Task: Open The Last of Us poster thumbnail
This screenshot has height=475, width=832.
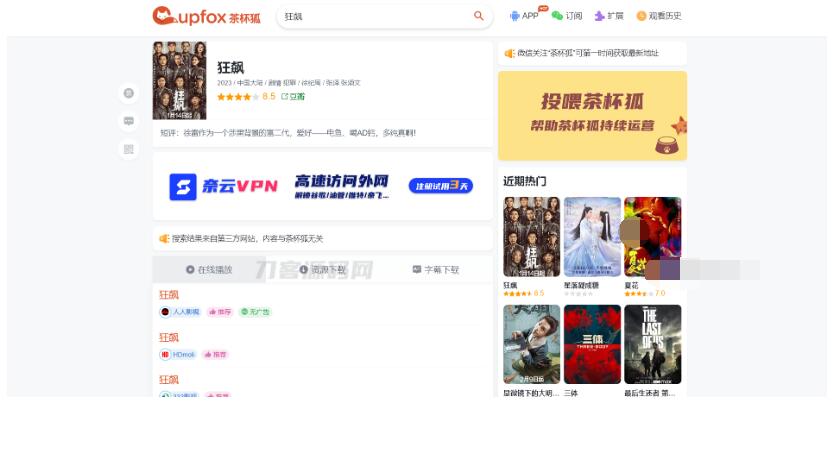Action: pyautogui.click(x=652, y=344)
